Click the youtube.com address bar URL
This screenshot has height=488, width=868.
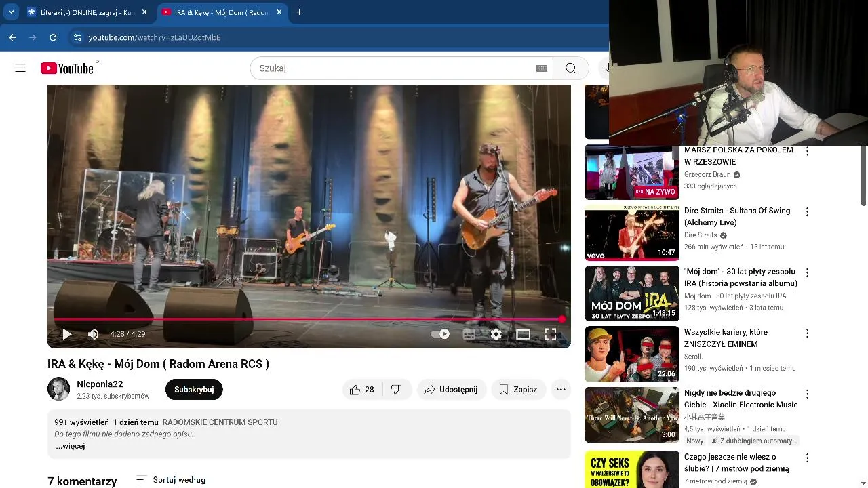click(x=155, y=37)
